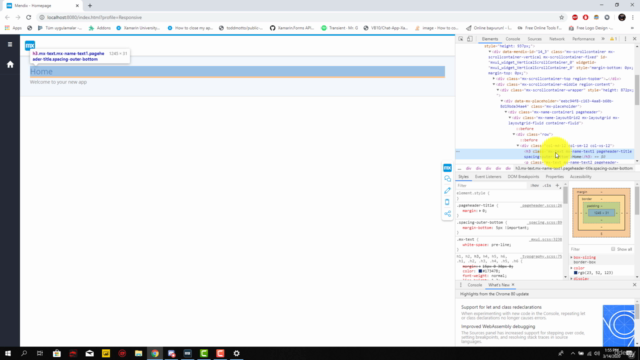Go to the Home icon in the sidebar
Image resolution: width=640 pixels, height=360 pixels.
tap(10, 64)
